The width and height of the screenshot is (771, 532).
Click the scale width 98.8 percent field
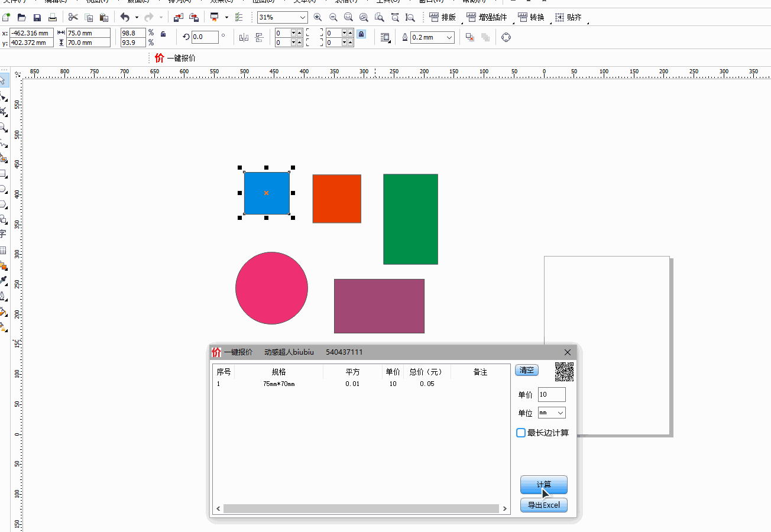coord(134,33)
